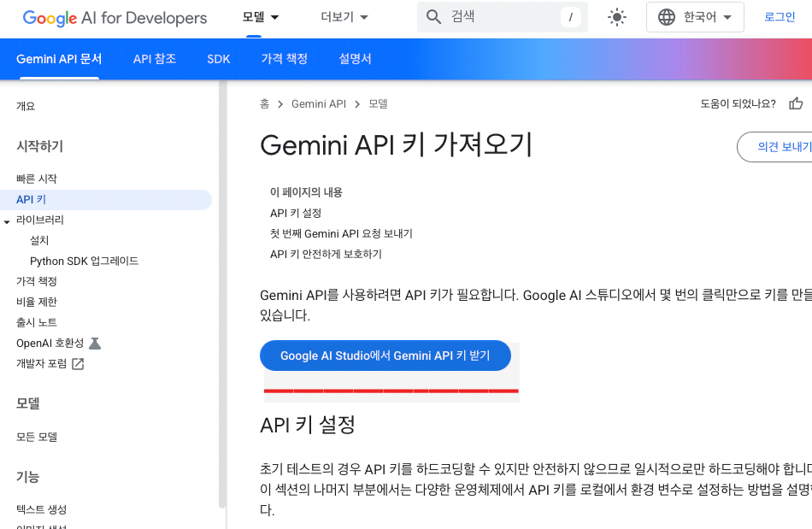Viewport: 812px width, 529px height.
Task: Toggle the light/dark theme sun icon
Action: 616,17
